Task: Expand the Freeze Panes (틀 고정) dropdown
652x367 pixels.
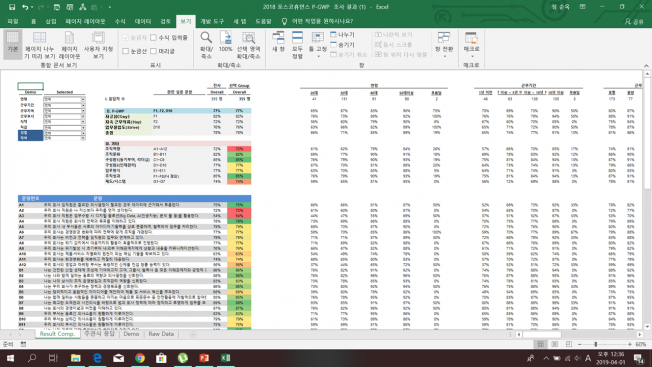Action: [318, 45]
